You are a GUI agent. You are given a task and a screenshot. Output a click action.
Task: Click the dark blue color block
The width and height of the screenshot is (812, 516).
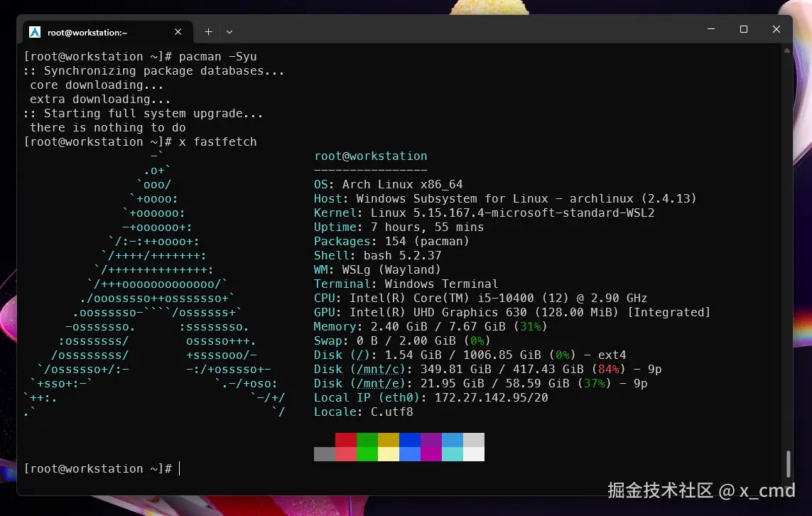coord(410,440)
